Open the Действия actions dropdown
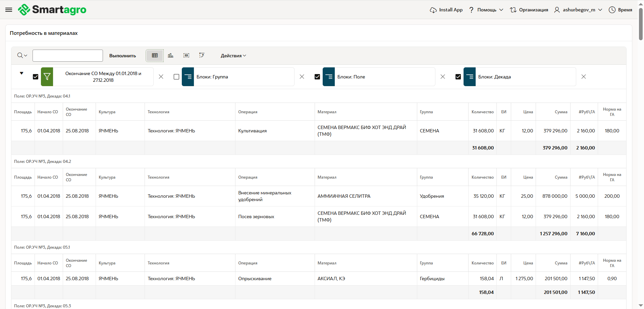Viewport: 644px width, 309px height. click(233, 56)
